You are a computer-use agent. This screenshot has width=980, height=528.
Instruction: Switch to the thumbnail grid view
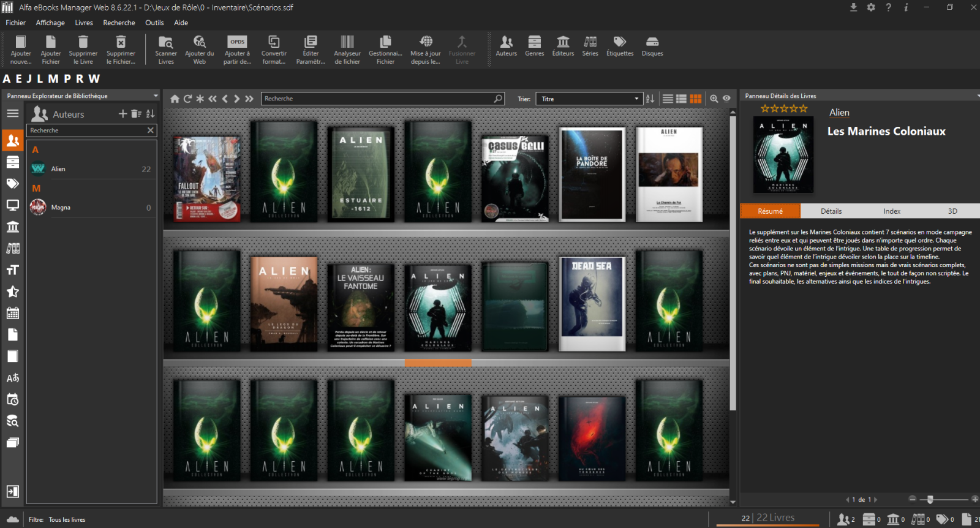(x=696, y=99)
